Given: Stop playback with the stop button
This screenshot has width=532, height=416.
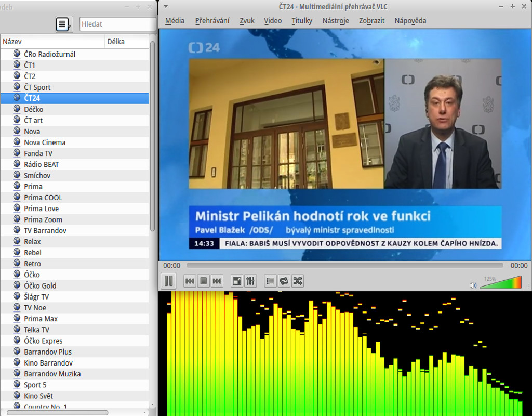Looking at the screenshot, I should [x=204, y=281].
